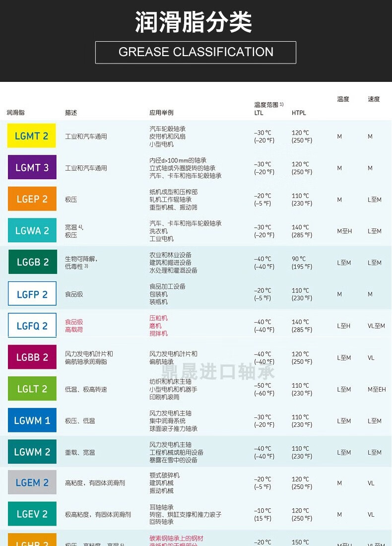
Task: Click the LGWM 2 grease label
Action: point(32,452)
